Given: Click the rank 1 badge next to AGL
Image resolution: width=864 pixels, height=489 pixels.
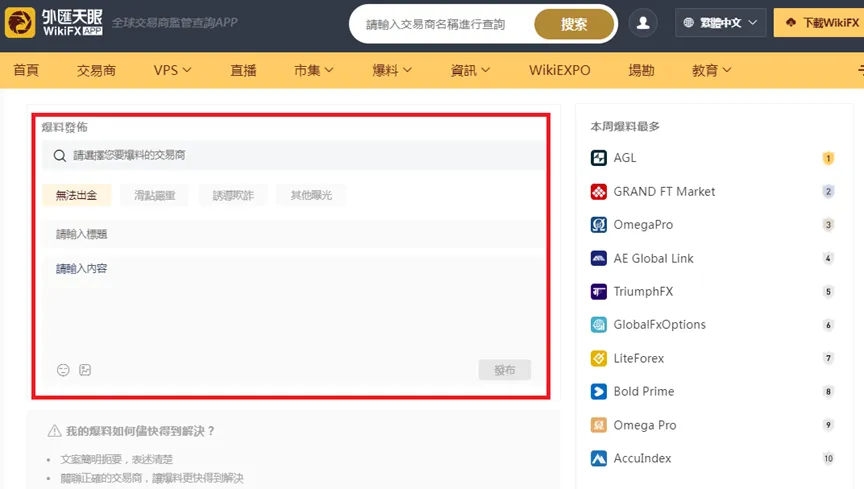Looking at the screenshot, I should click(828, 159).
